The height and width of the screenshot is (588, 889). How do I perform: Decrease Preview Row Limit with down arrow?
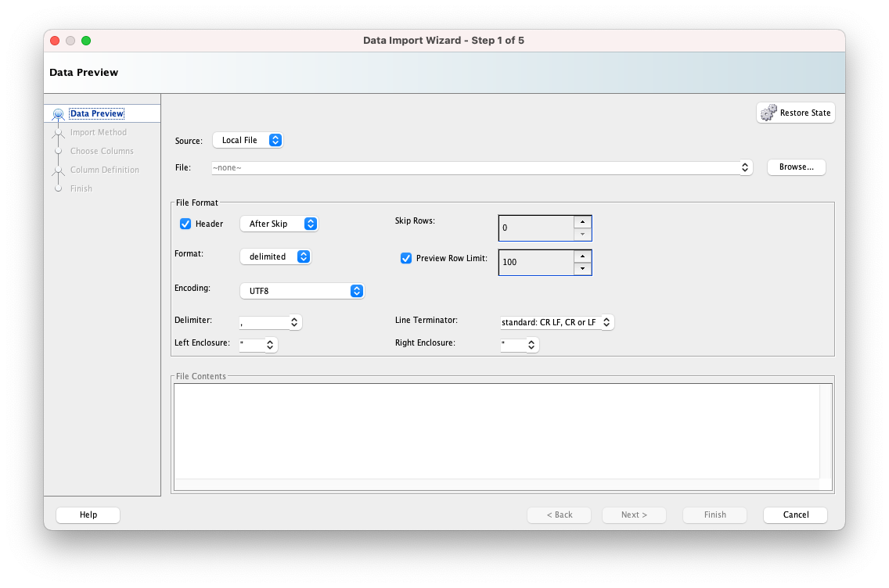[582, 268]
